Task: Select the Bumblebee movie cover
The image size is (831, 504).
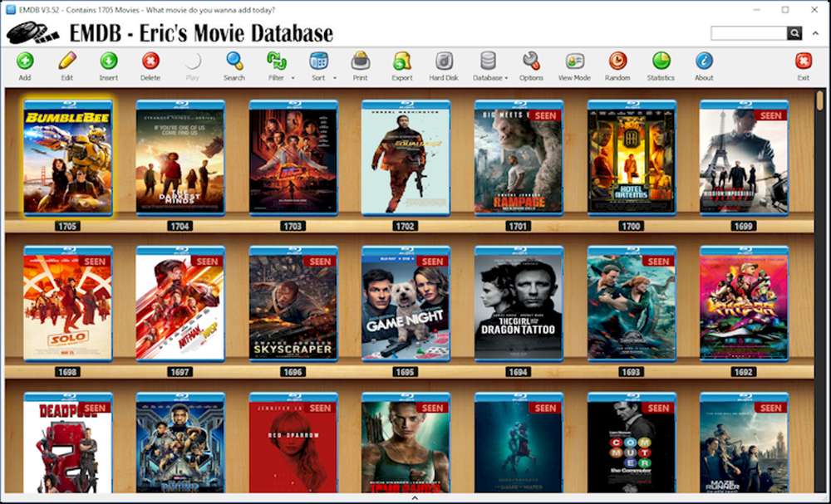Action: (x=68, y=157)
